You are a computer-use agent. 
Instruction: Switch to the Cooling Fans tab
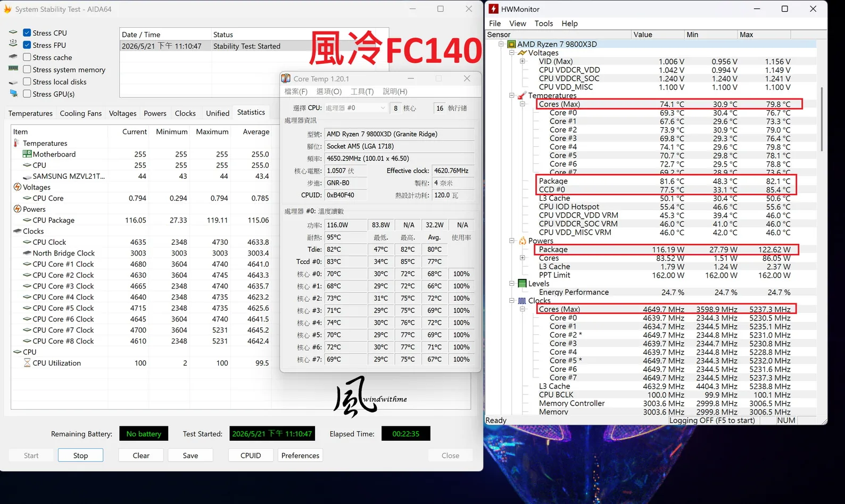tap(81, 113)
